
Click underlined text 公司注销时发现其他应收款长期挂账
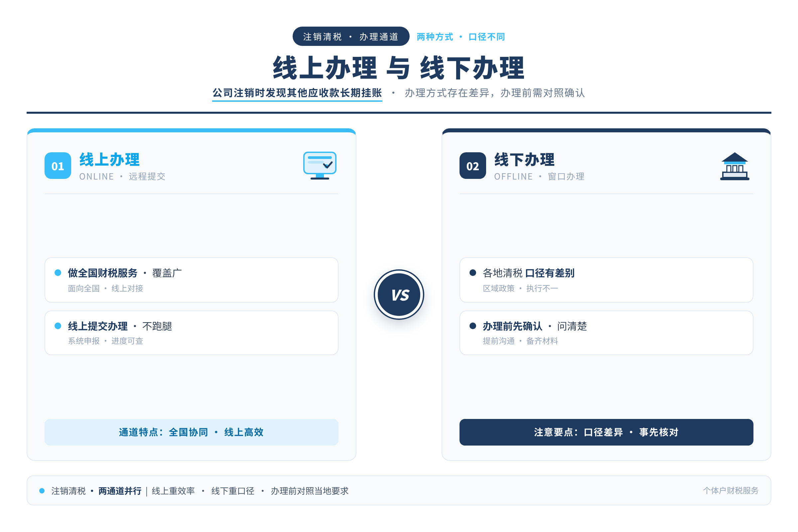pyautogui.click(x=297, y=93)
